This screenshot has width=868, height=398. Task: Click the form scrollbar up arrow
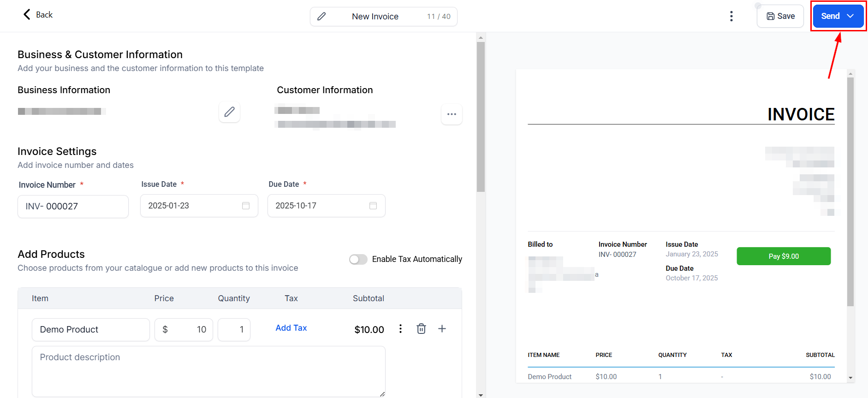tap(481, 38)
